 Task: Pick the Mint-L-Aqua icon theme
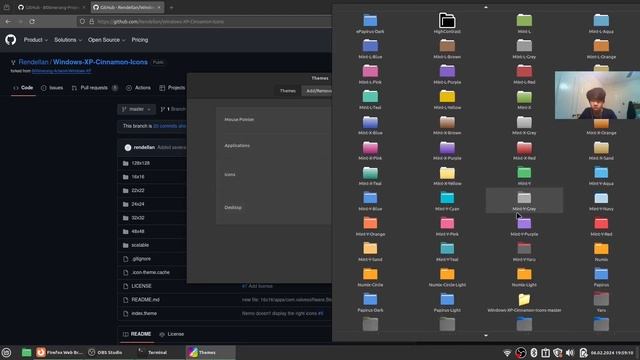601,23
